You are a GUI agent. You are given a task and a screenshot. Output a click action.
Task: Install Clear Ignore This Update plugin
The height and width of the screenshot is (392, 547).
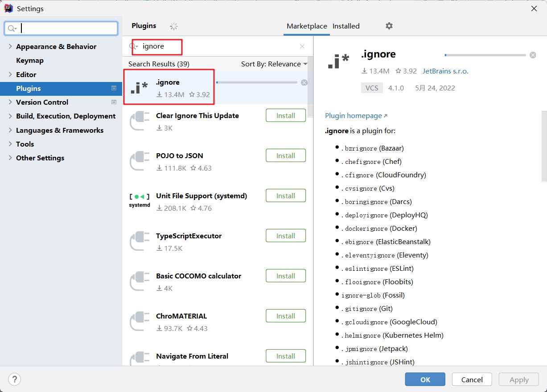coord(286,115)
